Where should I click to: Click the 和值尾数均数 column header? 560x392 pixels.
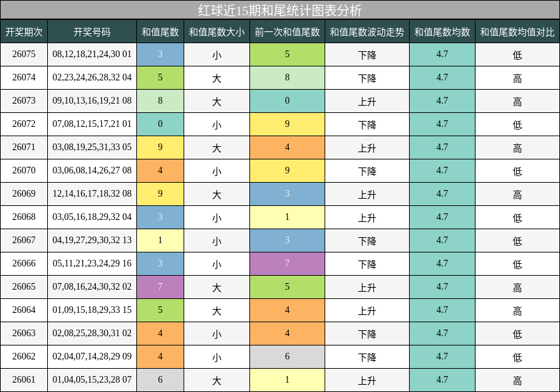coord(442,32)
